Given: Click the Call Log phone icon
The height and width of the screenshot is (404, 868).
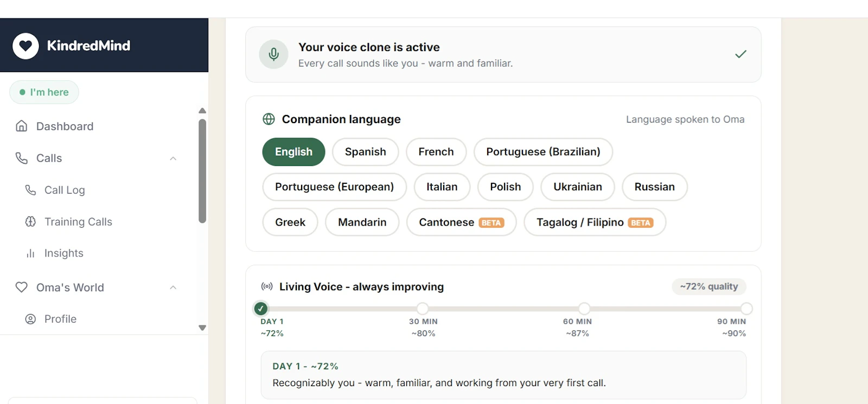Looking at the screenshot, I should tap(30, 190).
